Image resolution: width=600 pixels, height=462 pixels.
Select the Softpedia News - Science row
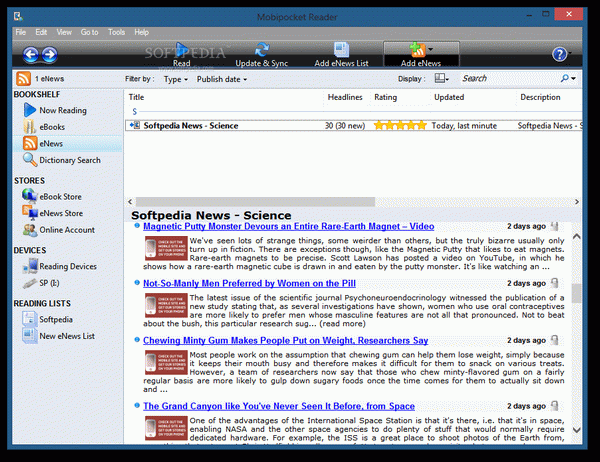pos(354,126)
